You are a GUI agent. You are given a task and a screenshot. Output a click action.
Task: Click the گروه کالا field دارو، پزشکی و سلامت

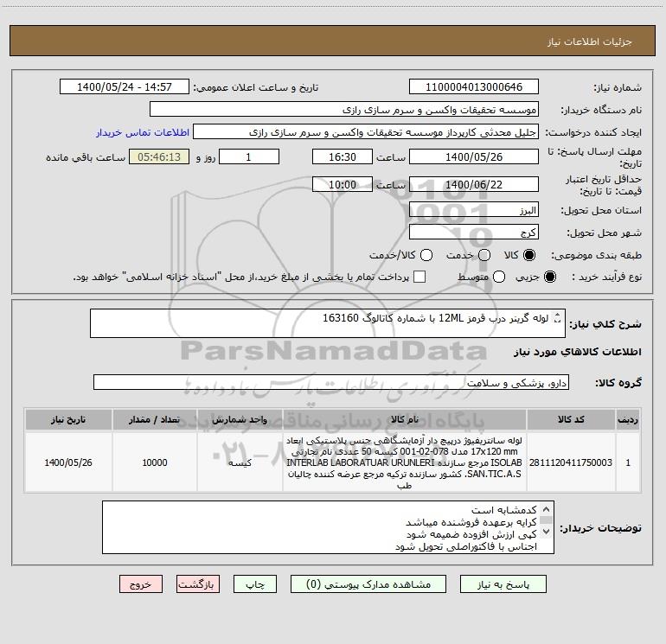coord(331,382)
